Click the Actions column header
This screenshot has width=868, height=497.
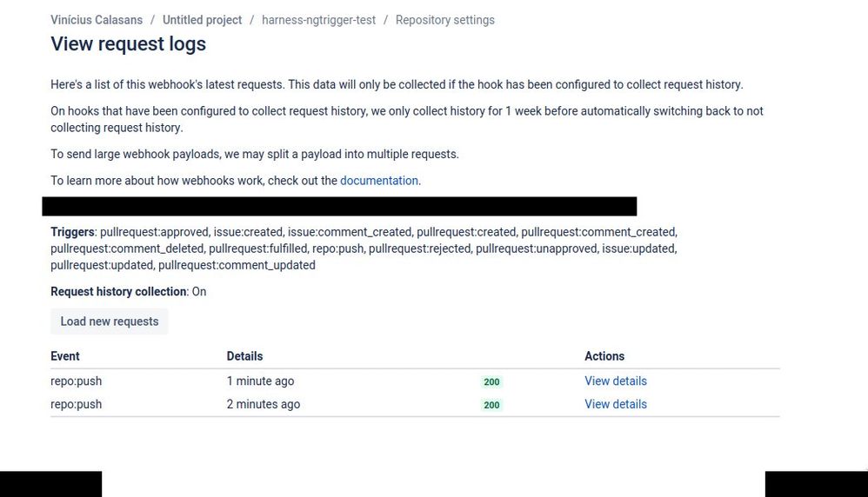pyautogui.click(x=604, y=356)
